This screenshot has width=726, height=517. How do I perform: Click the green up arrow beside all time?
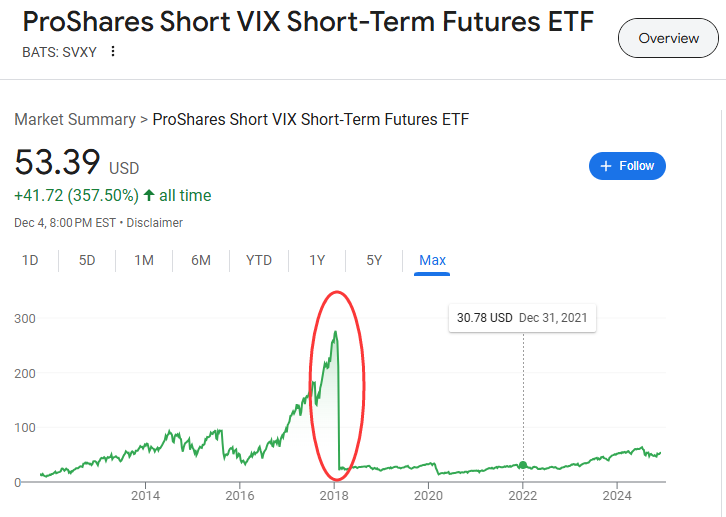pos(149,195)
